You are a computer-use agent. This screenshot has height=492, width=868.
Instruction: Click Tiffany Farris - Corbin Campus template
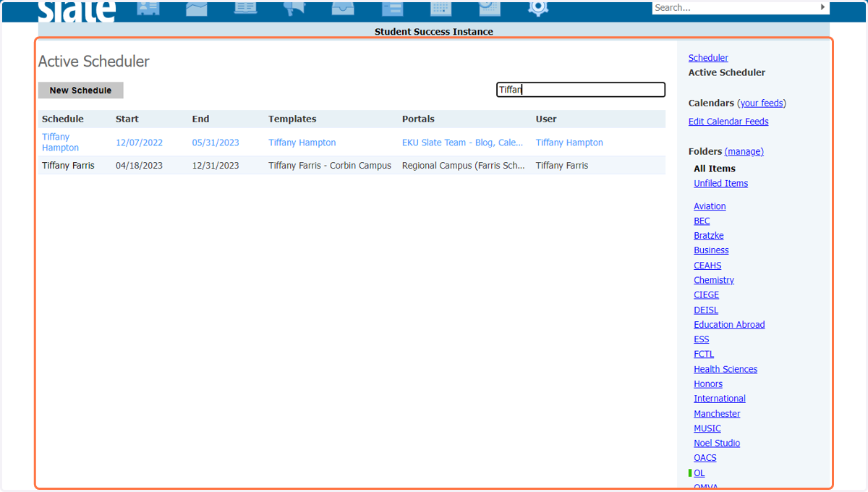click(x=330, y=166)
